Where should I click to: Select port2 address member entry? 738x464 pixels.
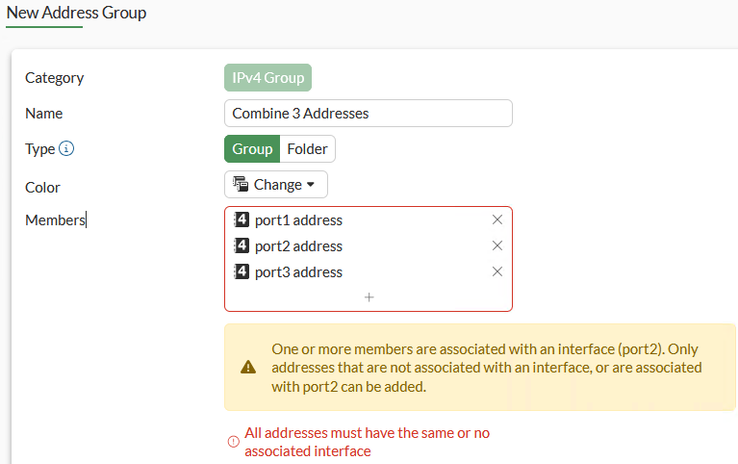point(298,246)
